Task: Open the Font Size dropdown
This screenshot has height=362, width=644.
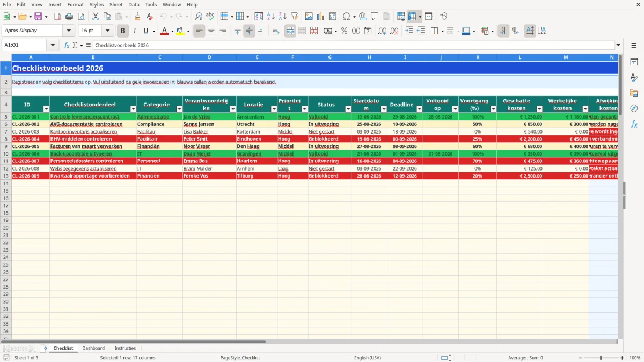Action: tap(107, 31)
